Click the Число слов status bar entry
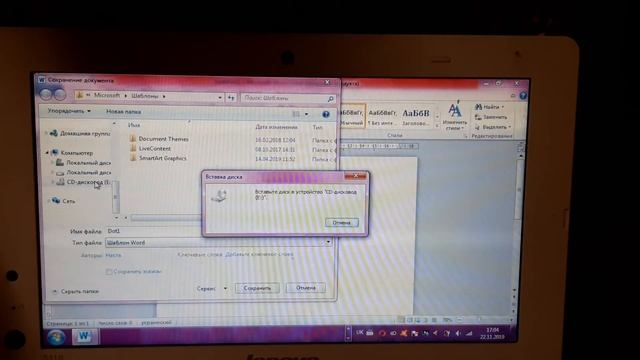The image size is (640, 360). pos(116,323)
